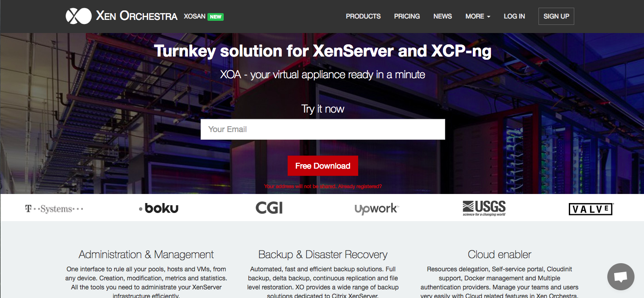Click the Upwork customer logo
Viewport: 644px width, 298px height.
pos(376,208)
